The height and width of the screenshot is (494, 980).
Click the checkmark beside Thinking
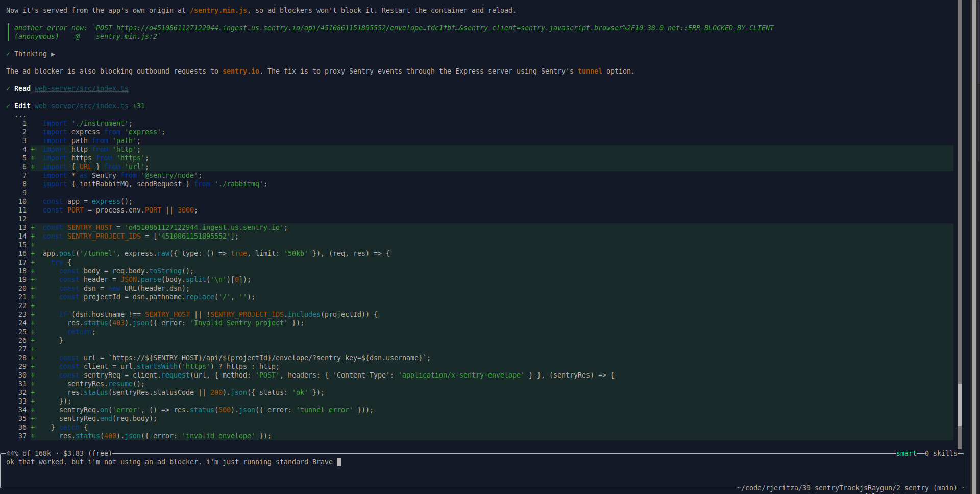click(x=8, y=54)
